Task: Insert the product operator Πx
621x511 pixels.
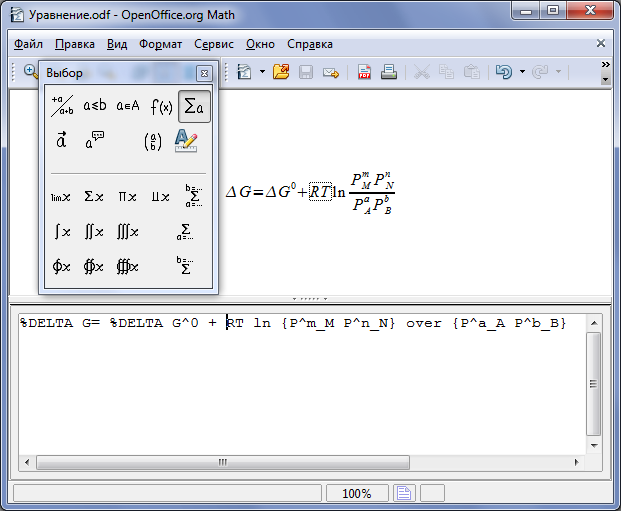Action: [127, 197]
